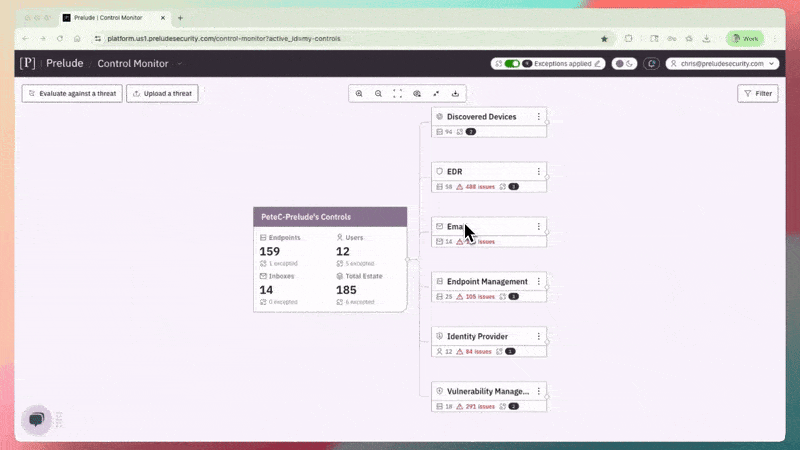The height and width of the screenshot is (450, 800).
Task: Select the Discovered Devices node title
Action: pyautogui.click(x=482, y=117)
